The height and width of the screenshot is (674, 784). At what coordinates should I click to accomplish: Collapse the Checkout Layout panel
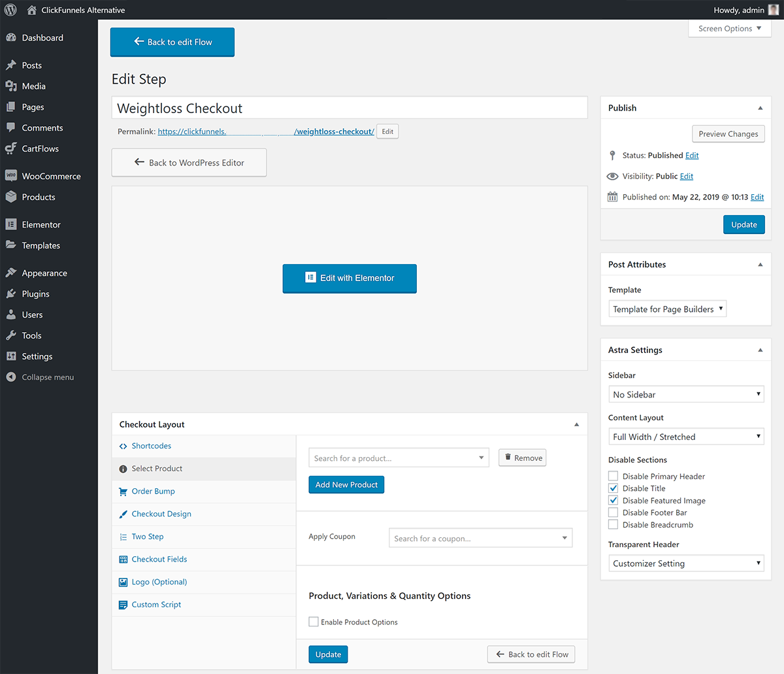coord(577,424)
